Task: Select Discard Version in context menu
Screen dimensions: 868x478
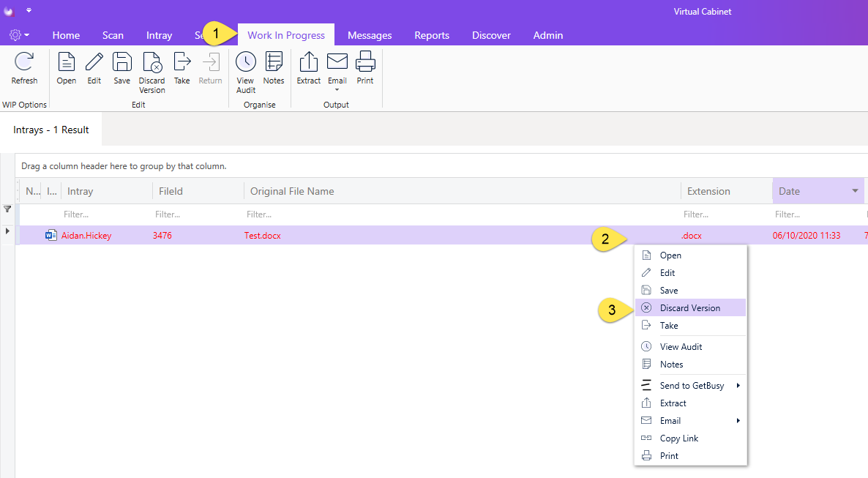Action: 690,308
